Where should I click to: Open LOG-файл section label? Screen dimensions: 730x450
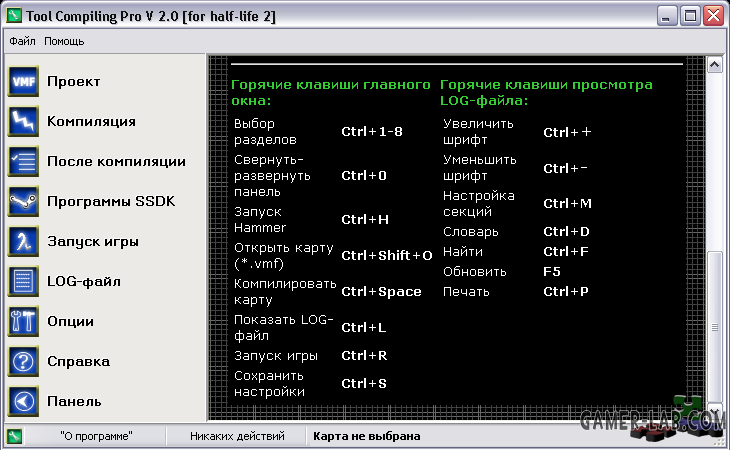[84, 282]
